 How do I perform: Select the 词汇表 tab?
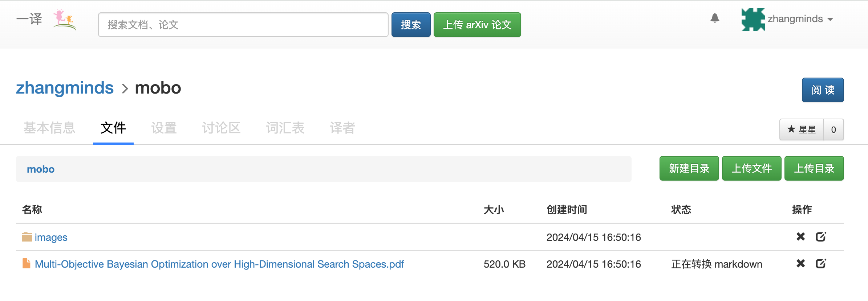click(285, 128)
